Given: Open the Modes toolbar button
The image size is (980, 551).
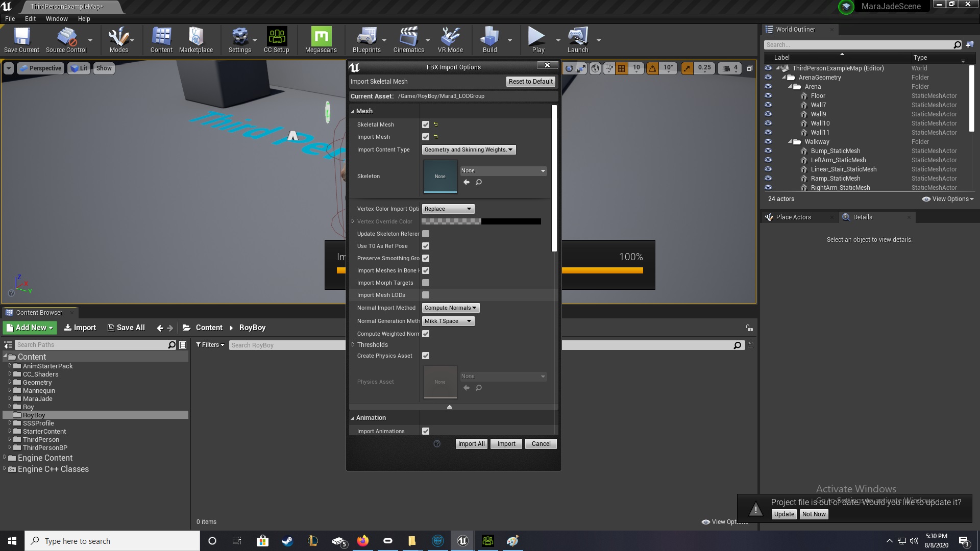Looking at the screenshot, I should click(118, 40).
